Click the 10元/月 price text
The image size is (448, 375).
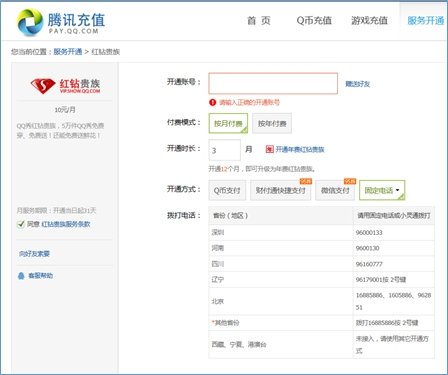tap(65, 110)
